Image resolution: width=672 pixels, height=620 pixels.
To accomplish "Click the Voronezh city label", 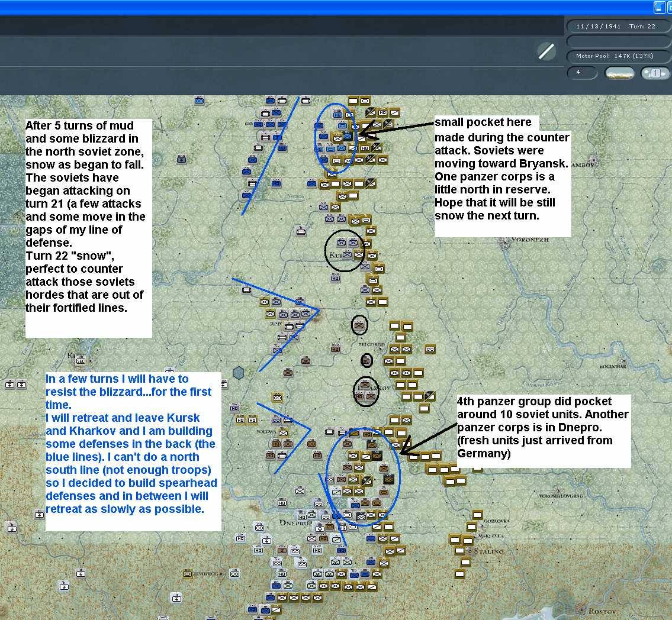I will point(530,240).
